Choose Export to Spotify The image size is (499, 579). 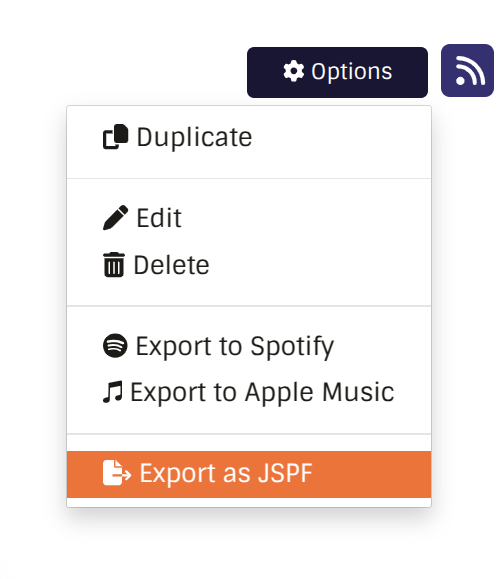(x=249, y=346)
